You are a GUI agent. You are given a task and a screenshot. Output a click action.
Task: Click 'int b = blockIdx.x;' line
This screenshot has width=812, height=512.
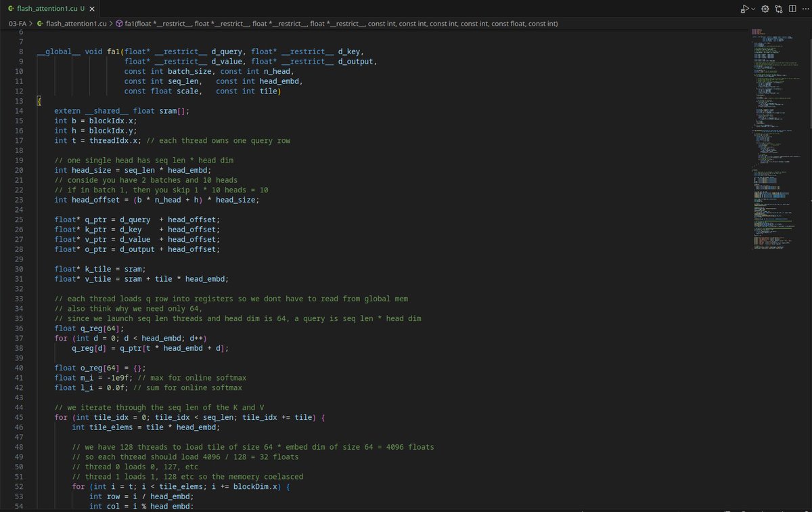94,121
